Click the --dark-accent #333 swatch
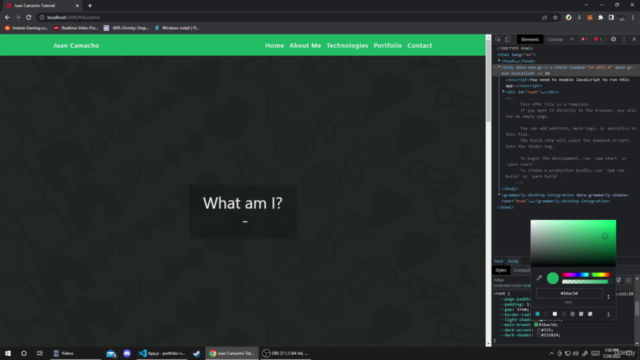The width and height of the screenshot is (640, 360). point(538,330)
